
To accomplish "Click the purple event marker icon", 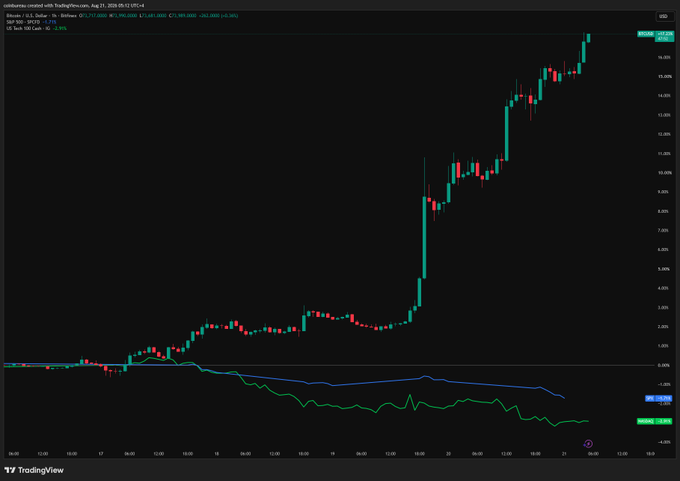I will (x=588, y=444).
